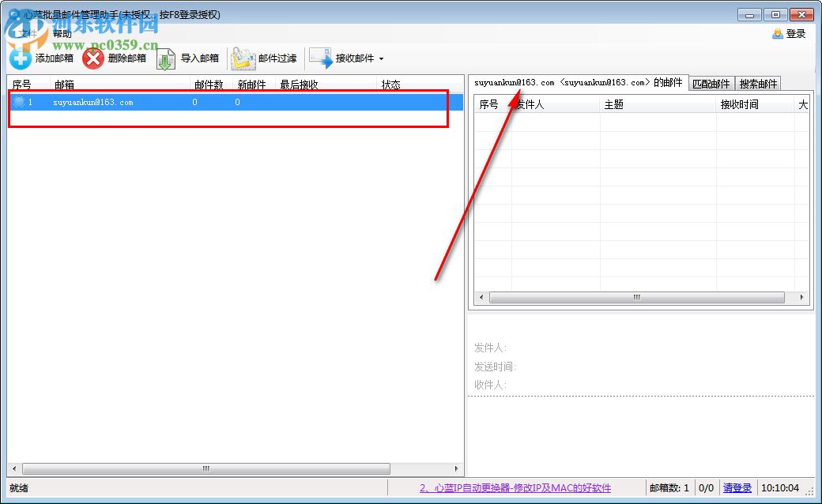Click the 0/0 counter in status bar
Image resolution: width=822 pixels, height=504 pixels.
coord(706,487)
